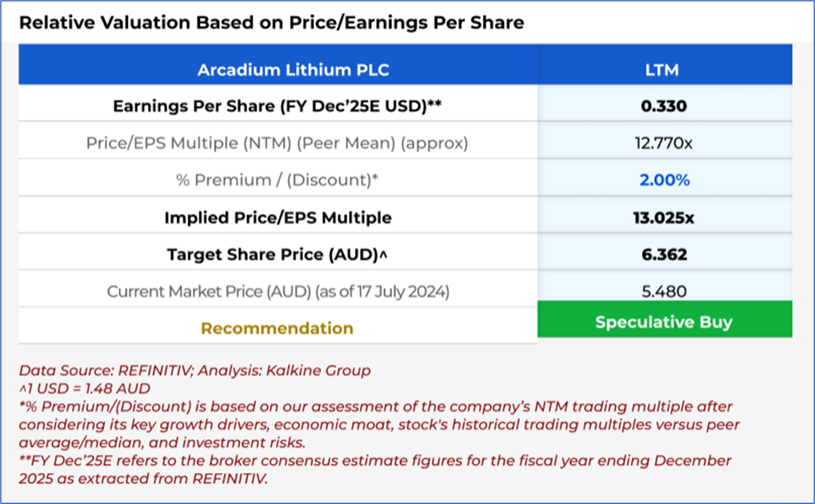Select the Implied Price/EPS Multiple label

tap(277, 217)
